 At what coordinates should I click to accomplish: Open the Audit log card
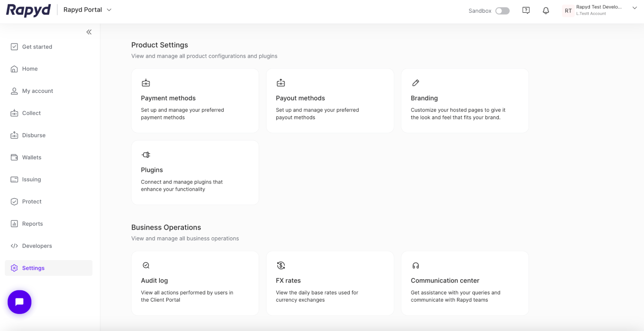195,283
